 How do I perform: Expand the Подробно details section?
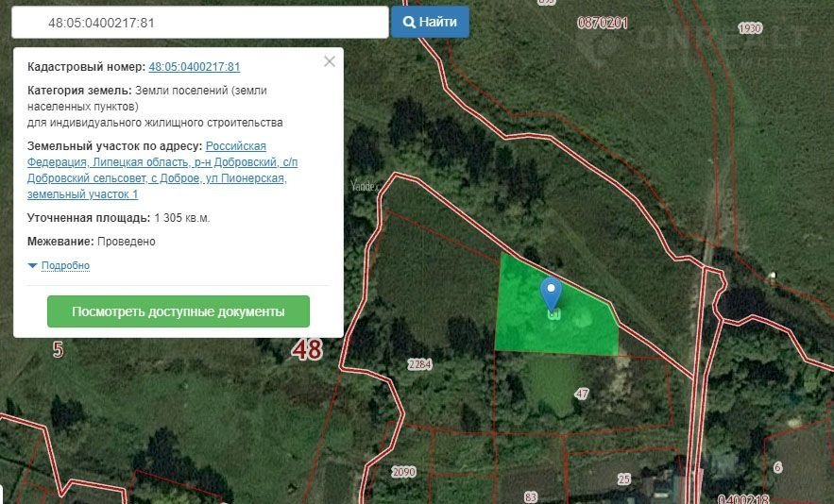65,266
